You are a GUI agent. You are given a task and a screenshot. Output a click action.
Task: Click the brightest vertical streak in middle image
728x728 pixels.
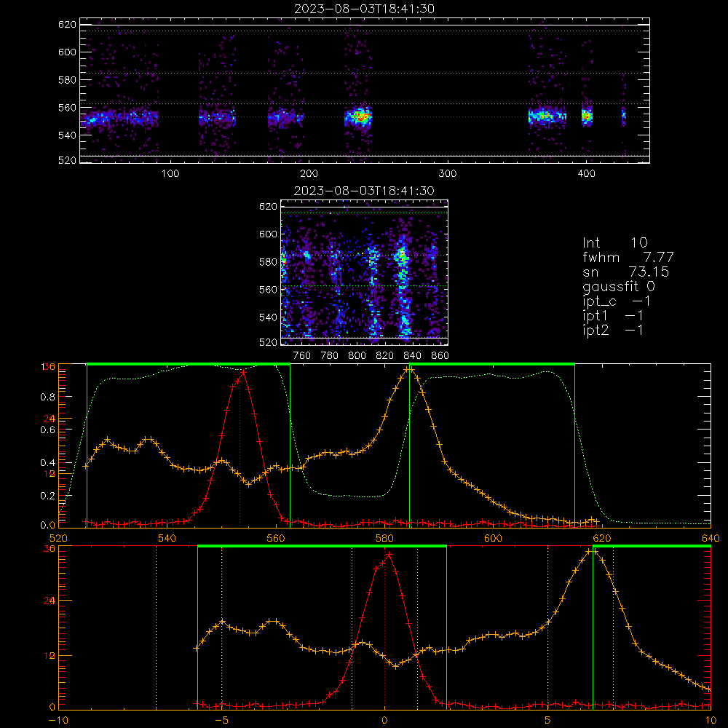point(403,288)
